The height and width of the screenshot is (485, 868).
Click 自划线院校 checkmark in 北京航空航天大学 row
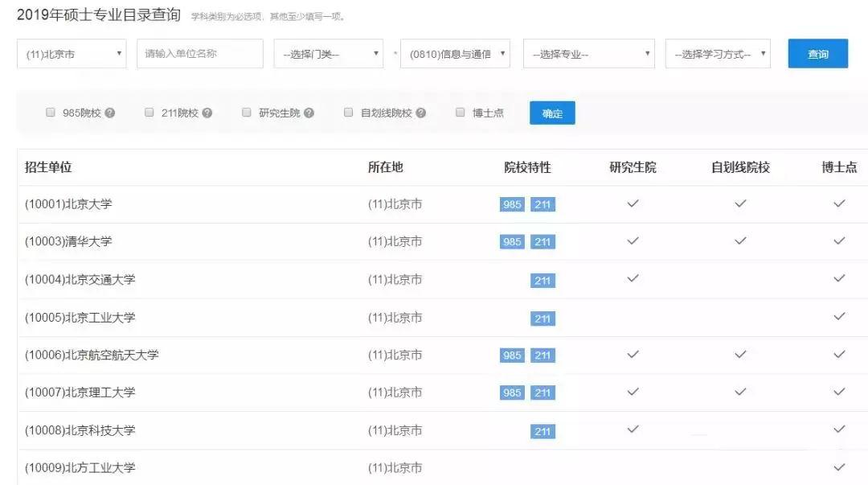[740, 354]
